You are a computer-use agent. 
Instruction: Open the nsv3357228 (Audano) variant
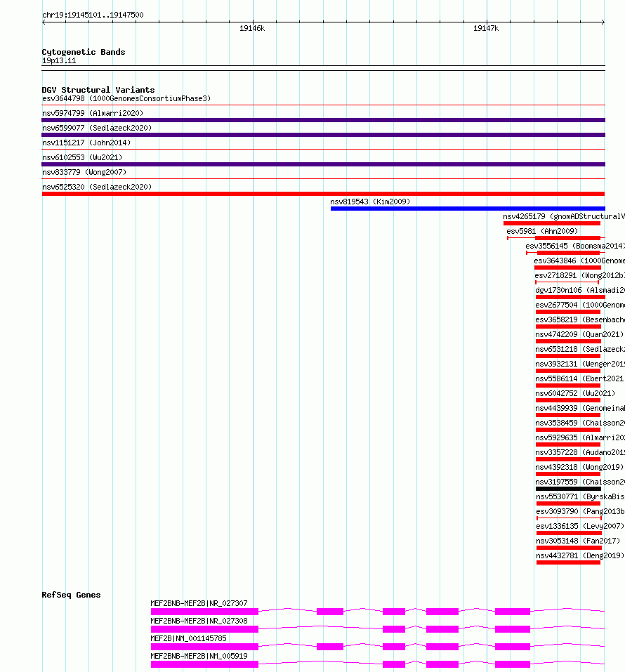coord(580,452)
